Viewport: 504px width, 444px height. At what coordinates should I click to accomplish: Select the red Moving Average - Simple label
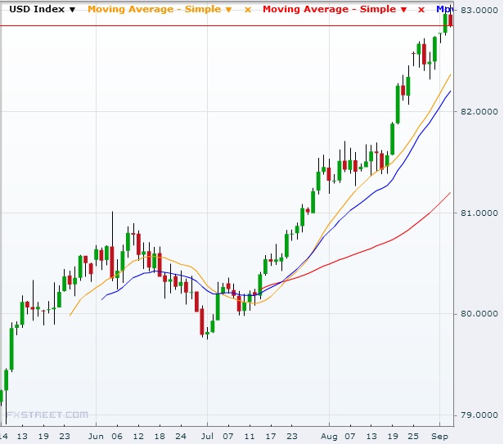(329, 10)
